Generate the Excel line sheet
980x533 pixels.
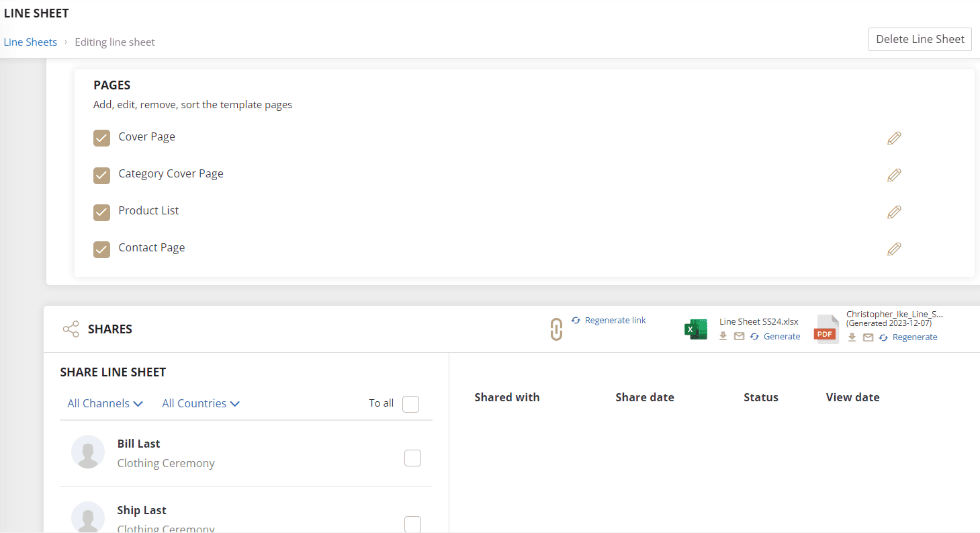(775, 336)
